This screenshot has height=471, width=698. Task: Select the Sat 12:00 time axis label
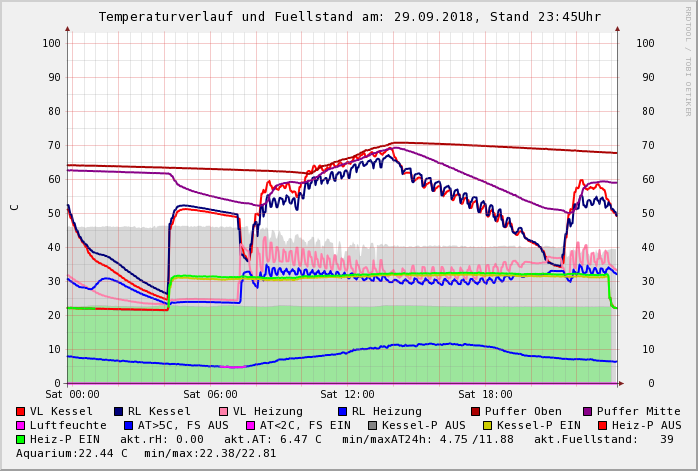point(347,395)
